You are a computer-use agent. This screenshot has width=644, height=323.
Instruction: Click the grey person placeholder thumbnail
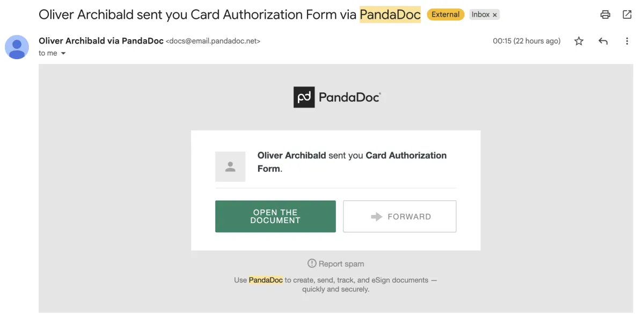[230, 167]
